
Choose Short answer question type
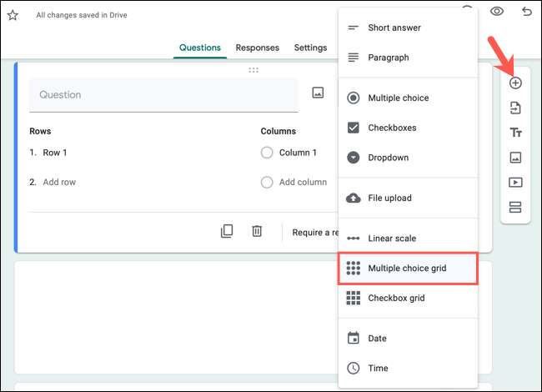point(409,28)
